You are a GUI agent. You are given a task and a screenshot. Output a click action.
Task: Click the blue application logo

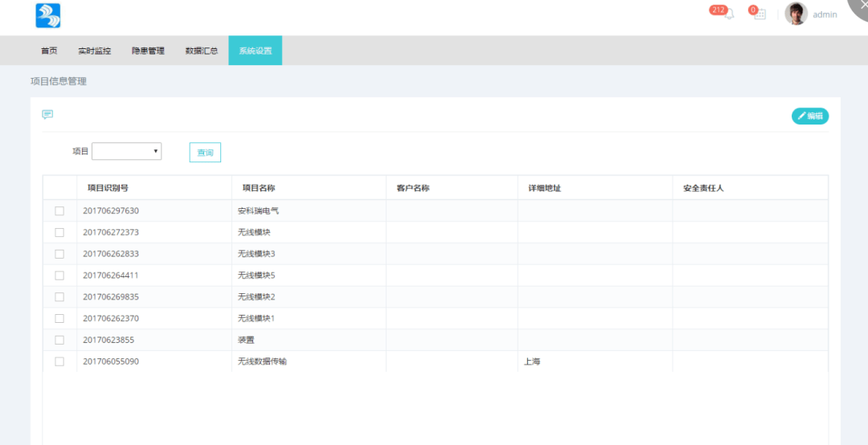click(48, 15)
